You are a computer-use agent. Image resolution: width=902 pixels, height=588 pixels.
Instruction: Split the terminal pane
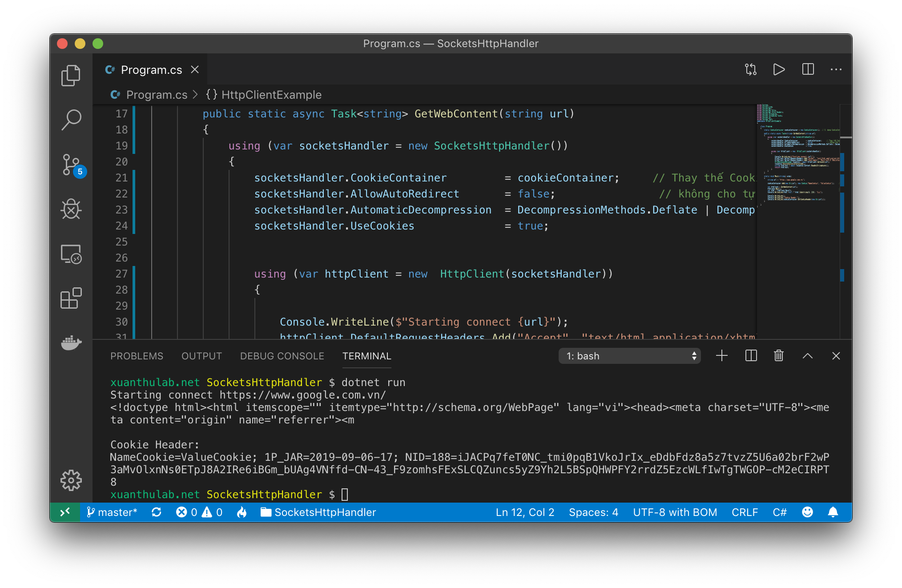(x=751, y=356)
